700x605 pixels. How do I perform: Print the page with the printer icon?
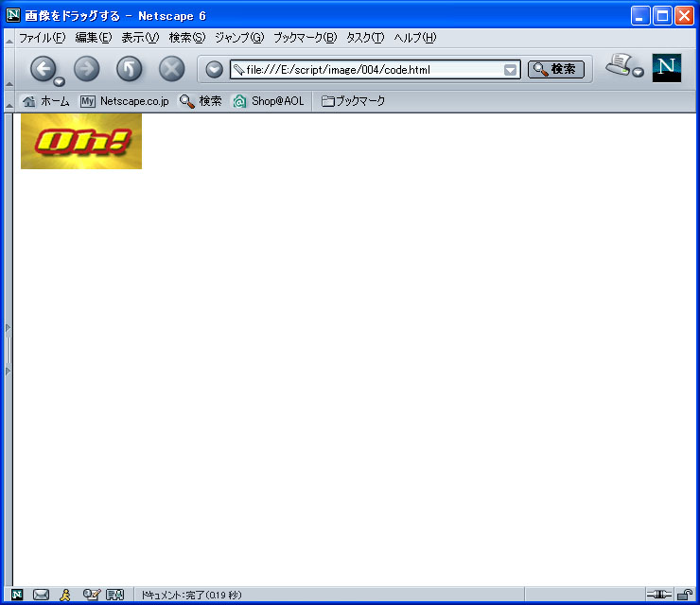tap(619, 65)
